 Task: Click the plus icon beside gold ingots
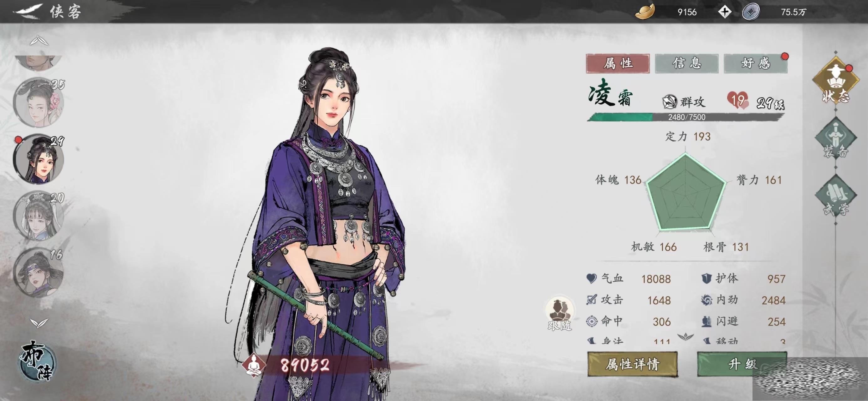[x=724, y=12]
